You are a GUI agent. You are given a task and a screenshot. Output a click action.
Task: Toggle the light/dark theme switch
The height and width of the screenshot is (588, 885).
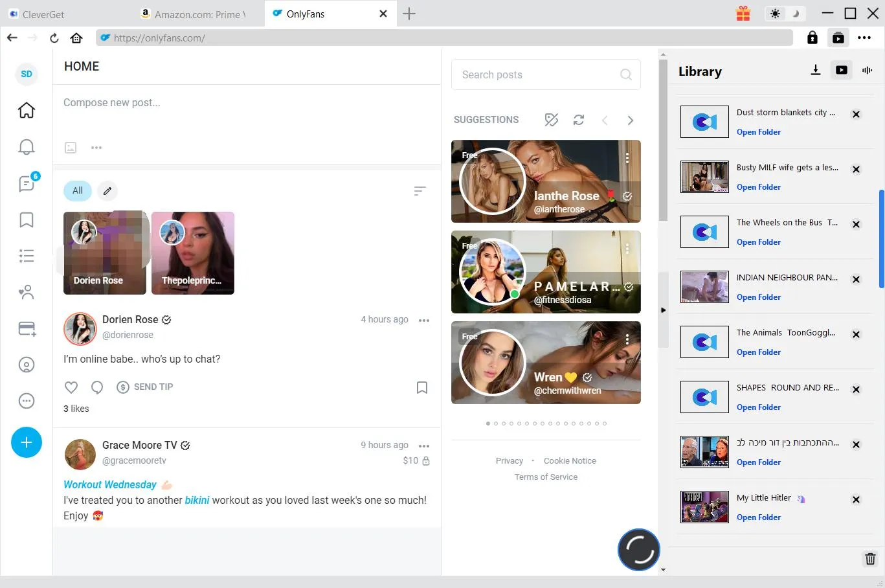tap(785, 14)
